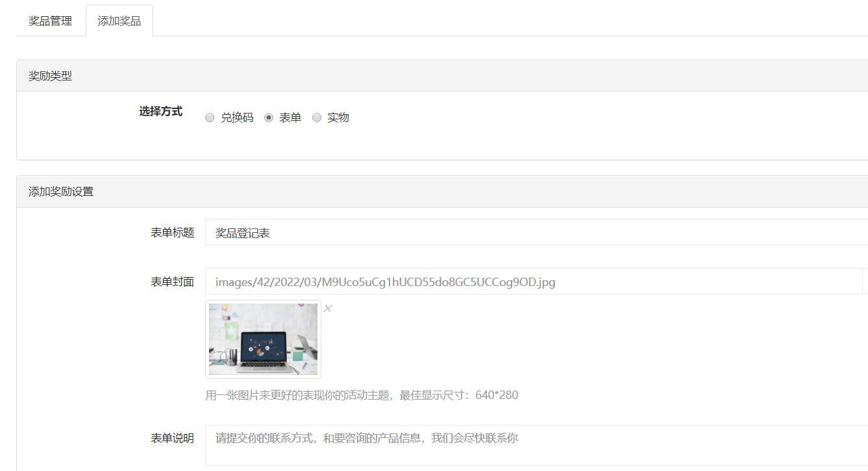Click the 表单标题 input field

click(536, 232)
